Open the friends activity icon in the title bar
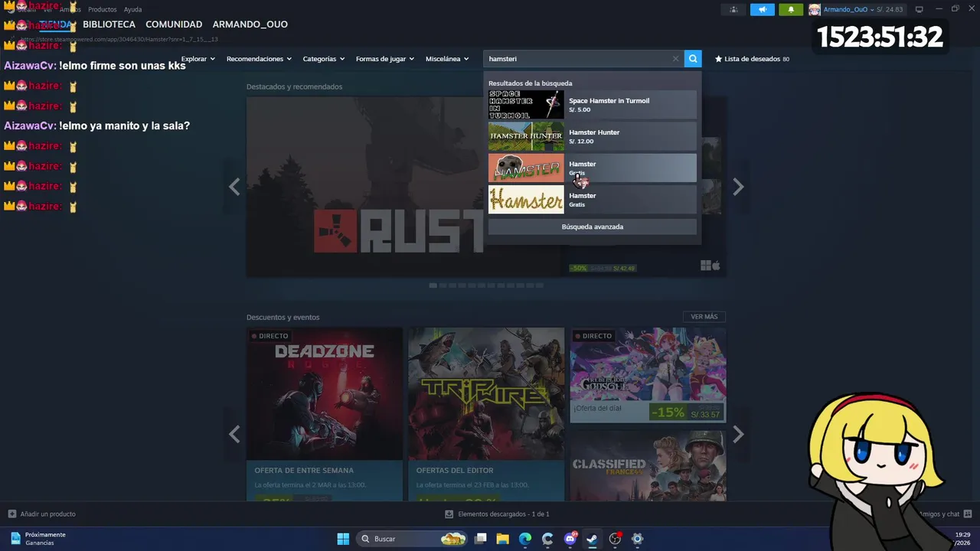 [733, 9]
